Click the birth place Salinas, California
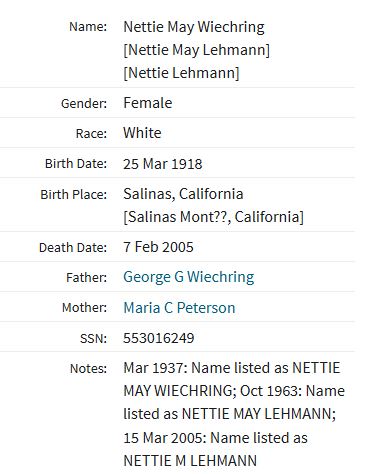Image resolution: width=371 pixels, height=474 pixels. click(183, 194)
